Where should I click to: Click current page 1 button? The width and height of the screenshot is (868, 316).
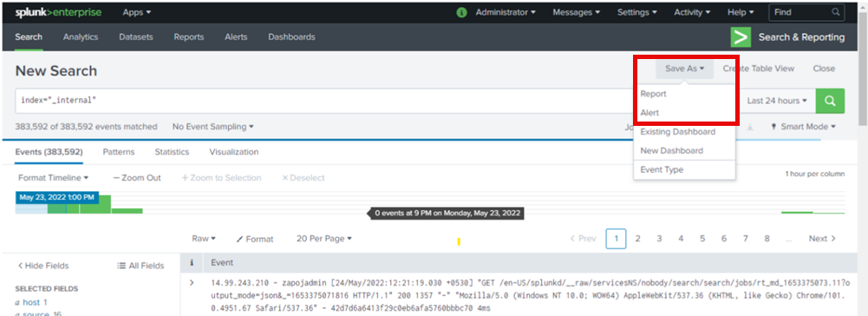617,239
